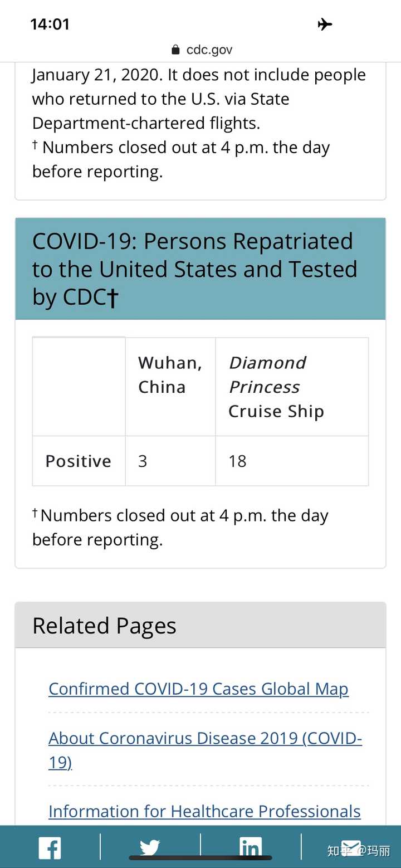401x868 pixels.
Task: Tap the home indicator bar
Action: pyautogui.click(x=200, y=858)
